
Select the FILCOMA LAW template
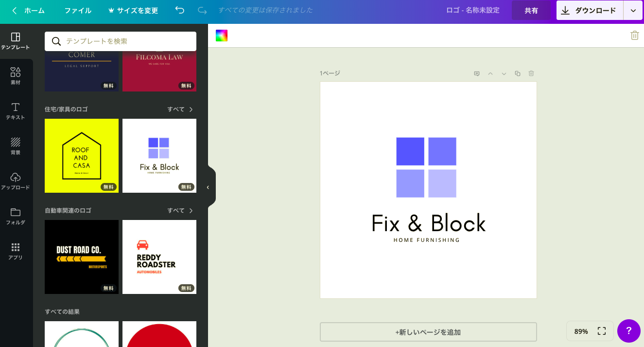click(x=159, y=70)
